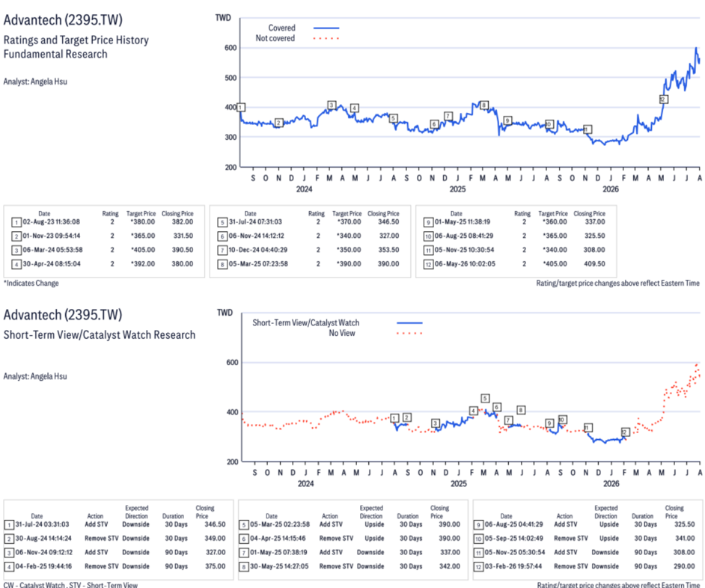The height and width of the screenshot is (588, 705).
Task: Click the date '01-Nov-23 09:54:14'
Action: pyautogui.click(x=51, y=236)
